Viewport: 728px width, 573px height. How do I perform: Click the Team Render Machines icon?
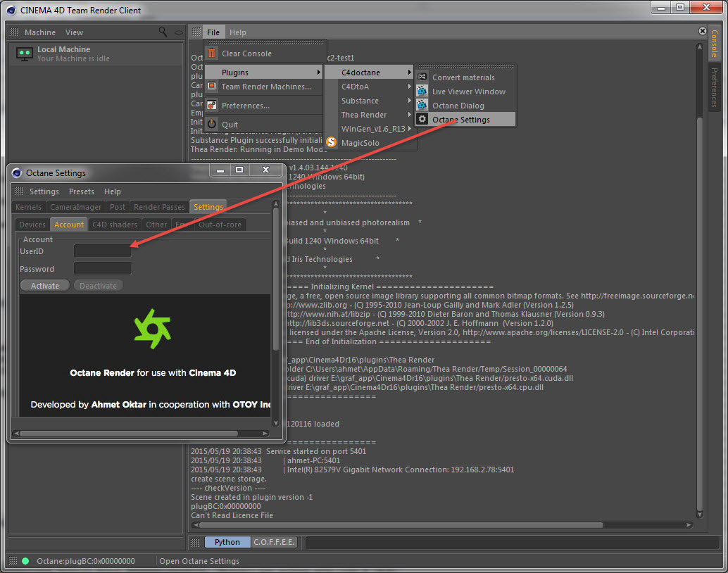pos(212,86)
